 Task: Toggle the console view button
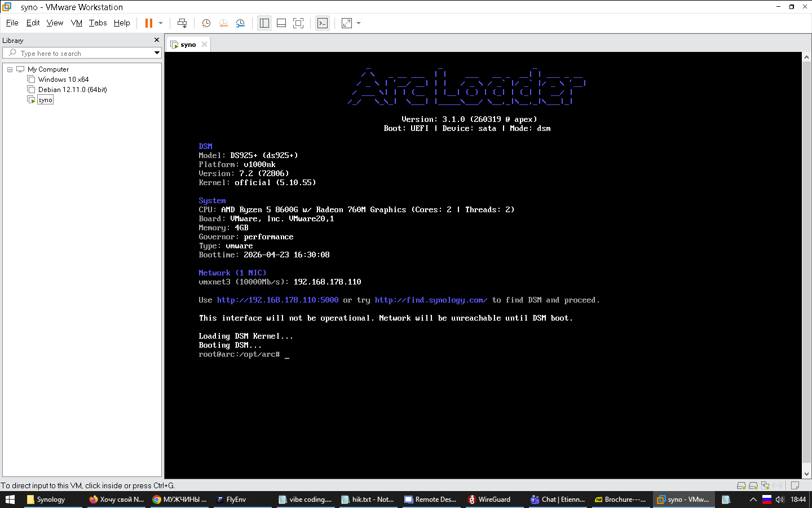[x=323, y=23]
